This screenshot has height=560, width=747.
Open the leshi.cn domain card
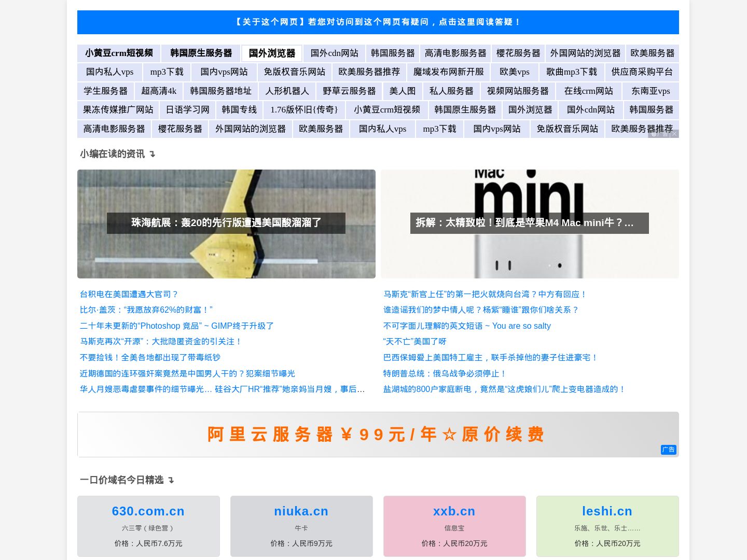tap(607, 526)
